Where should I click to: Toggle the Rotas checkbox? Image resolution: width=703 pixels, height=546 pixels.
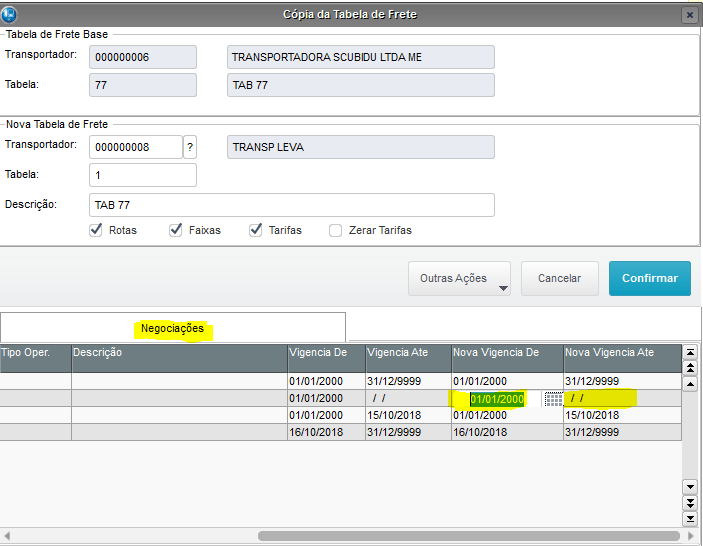point(96,230)
